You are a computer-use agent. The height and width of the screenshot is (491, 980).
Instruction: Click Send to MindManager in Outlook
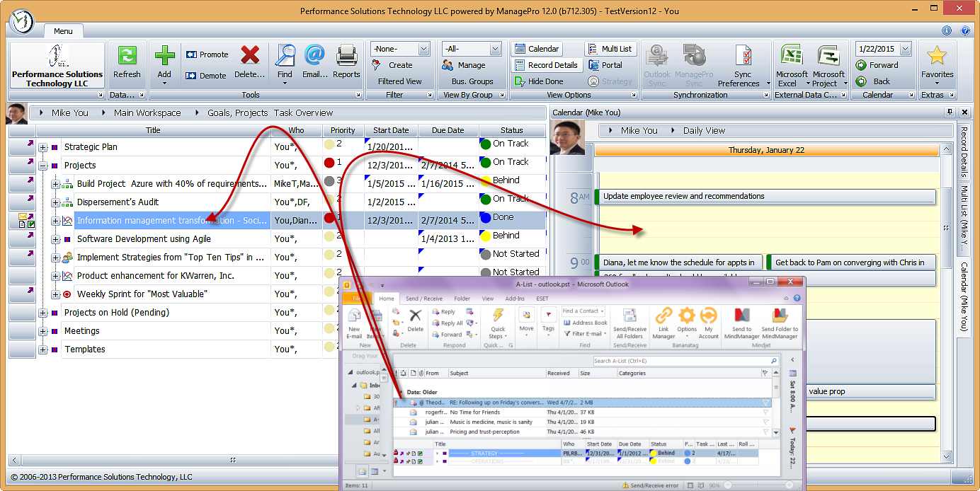(x=741, y=323)
